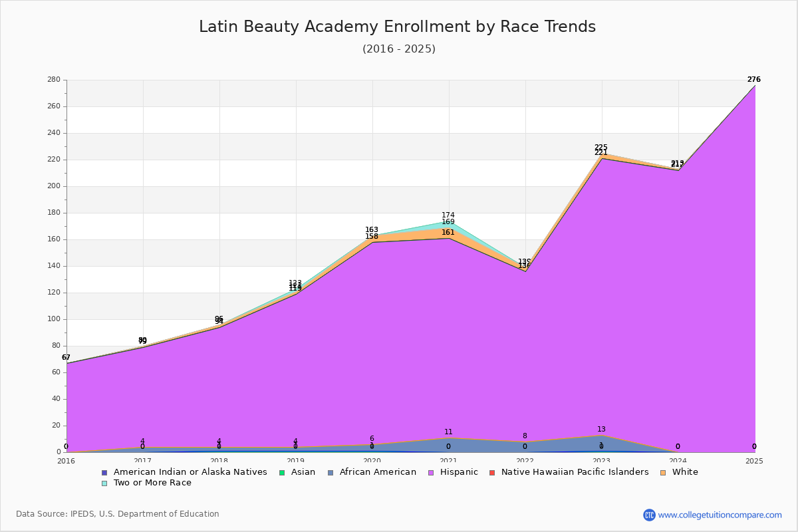This screenshot has height=532, width=798.
Task: Click the 2017 x-axis label
Action: (x=142, y=461)
